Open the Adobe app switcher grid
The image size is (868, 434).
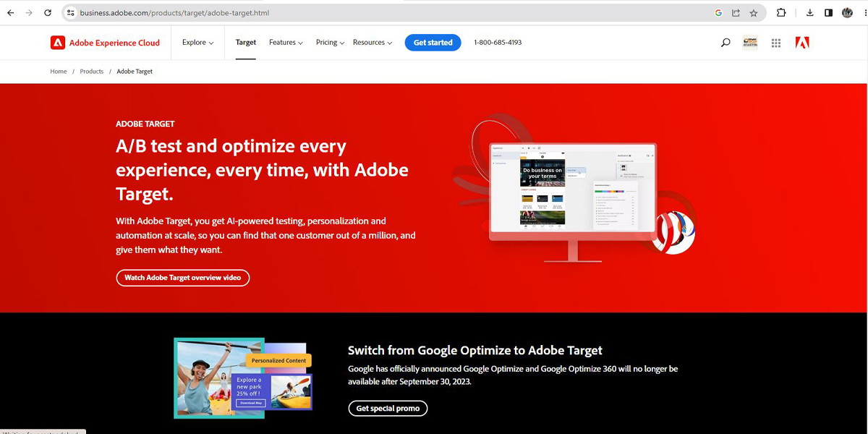pos(776,43)
